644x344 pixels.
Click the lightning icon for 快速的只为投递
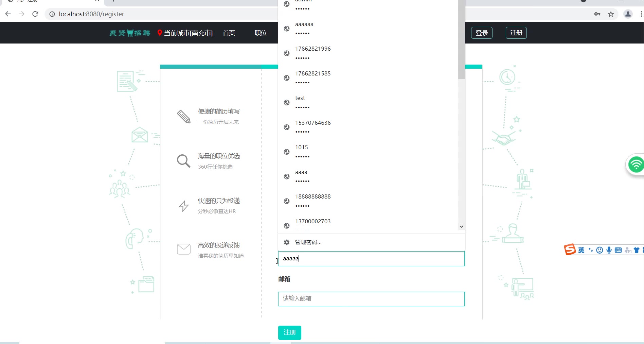(184, 206)
